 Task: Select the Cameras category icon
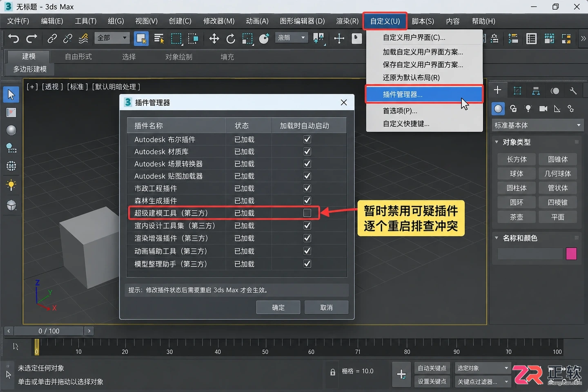coord(543,109)
